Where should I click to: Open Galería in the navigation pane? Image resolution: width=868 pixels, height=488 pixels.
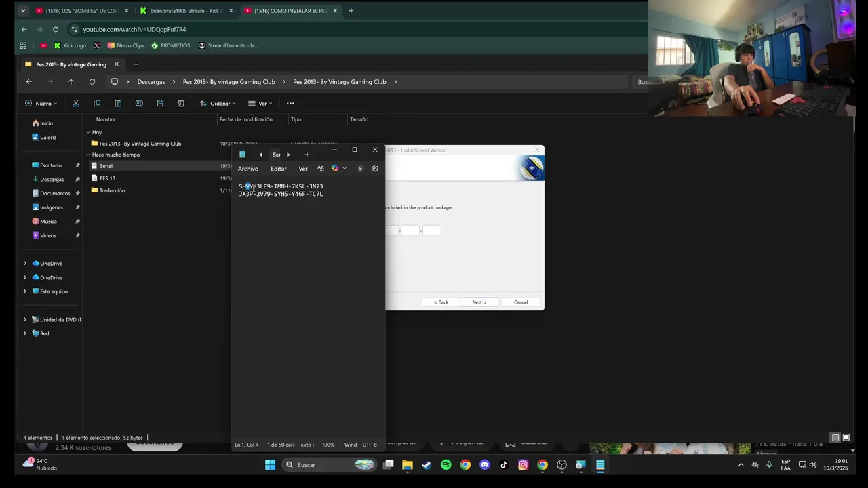pyautogui.click(x=48, y=137)
